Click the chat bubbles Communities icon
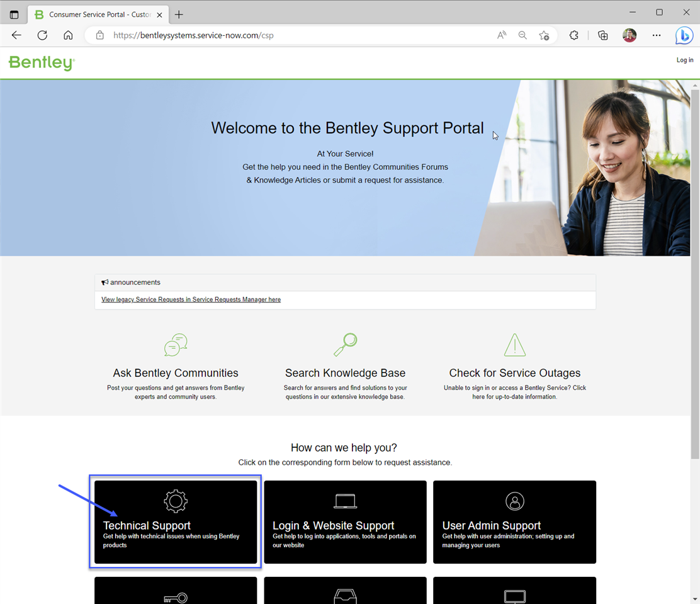This screenshot has width=700, height=604. (176, 345)
